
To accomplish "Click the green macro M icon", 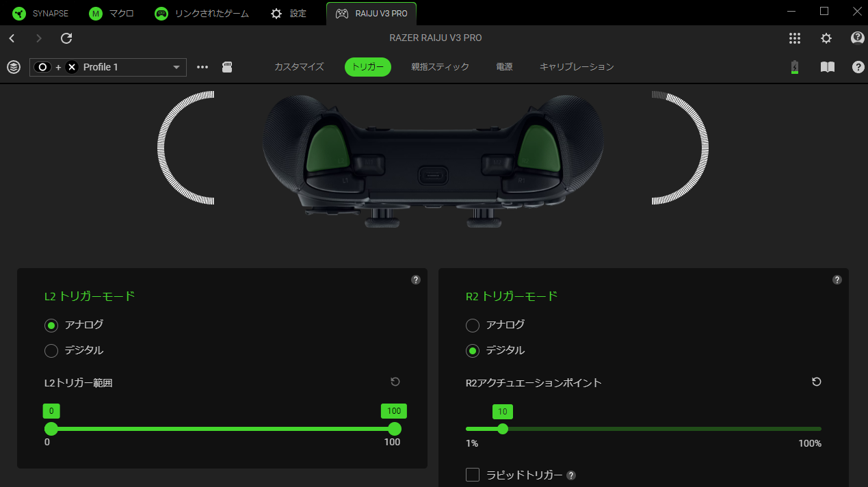I will click(96, 13).
